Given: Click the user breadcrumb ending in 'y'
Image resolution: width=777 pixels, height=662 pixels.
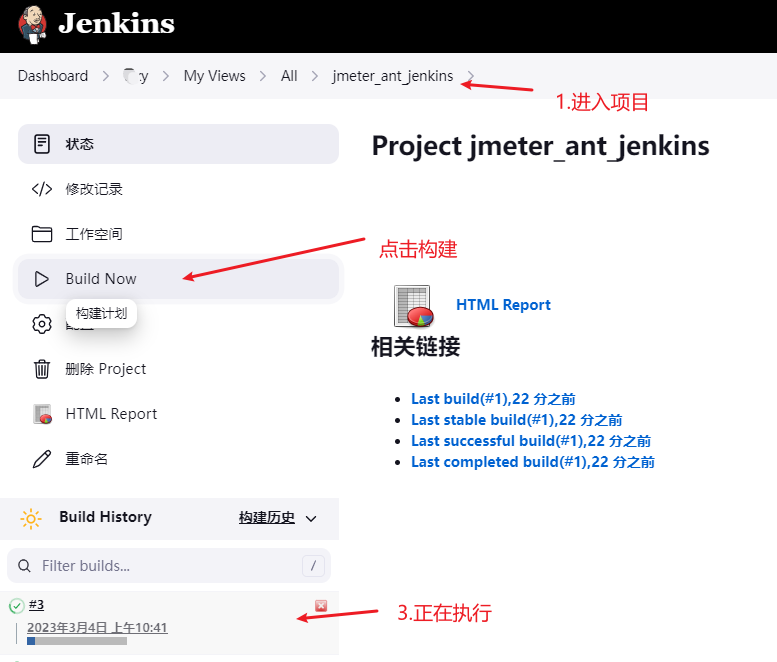Looking at the screenshot, I should click(x=136, y=76).
